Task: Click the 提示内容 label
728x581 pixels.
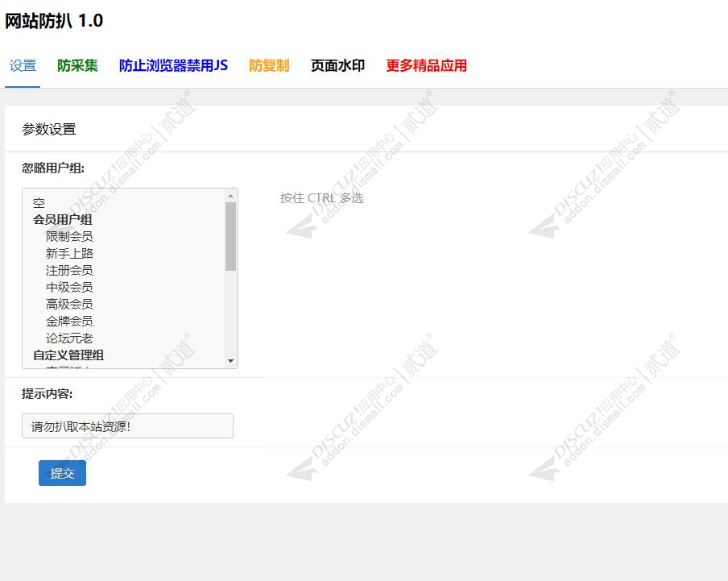Action: pyautogui.click(x=47, y=394)
